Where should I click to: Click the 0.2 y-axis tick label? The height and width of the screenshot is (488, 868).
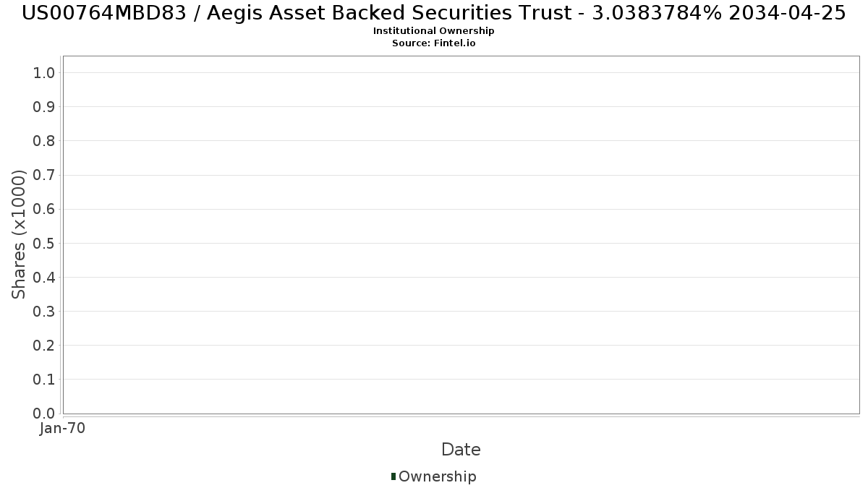44,345
